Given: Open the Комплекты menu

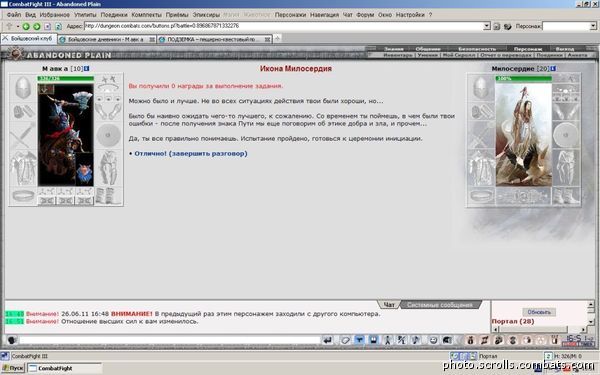Looking at the screenshot, I should click(147, 15).
